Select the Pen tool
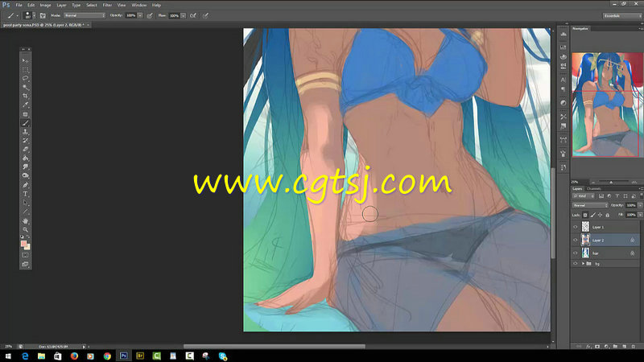Screen dimensions: 644x362 click(25, 185)
